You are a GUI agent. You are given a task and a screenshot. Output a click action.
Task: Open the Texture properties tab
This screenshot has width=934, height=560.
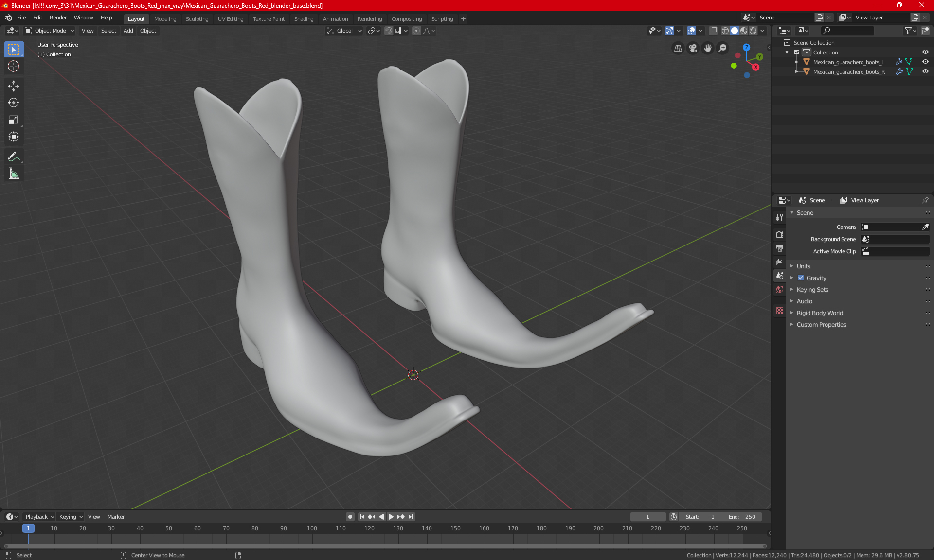point(780,311)
